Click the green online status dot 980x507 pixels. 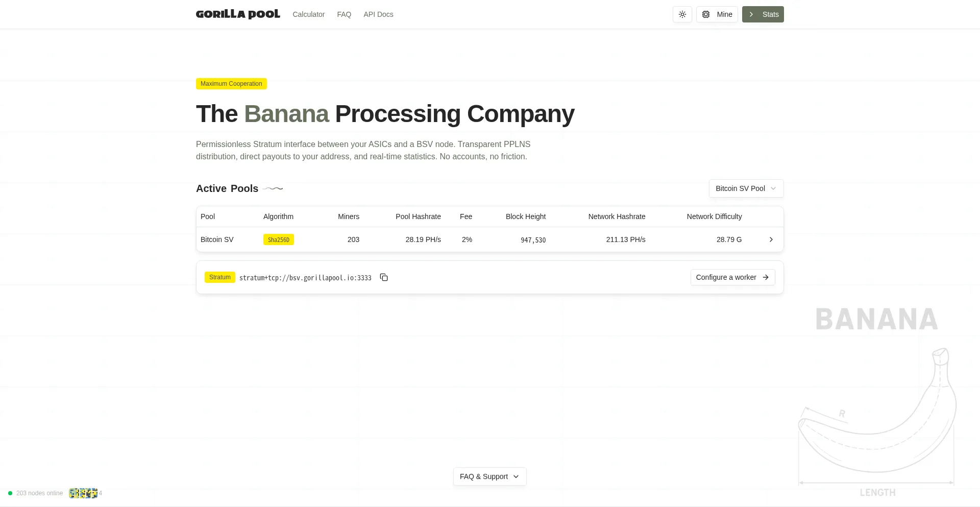click(x=10, y=493)
